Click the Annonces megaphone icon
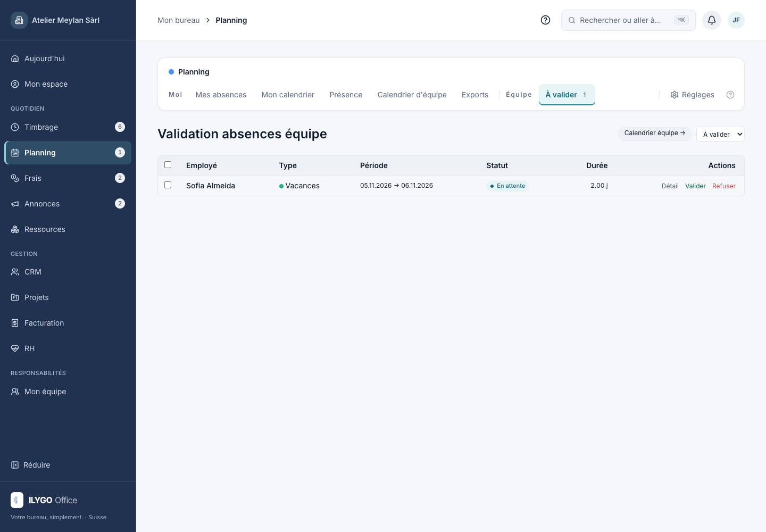Image resolution: width=766 pixels, height=532 pixels. coord(15,204)
